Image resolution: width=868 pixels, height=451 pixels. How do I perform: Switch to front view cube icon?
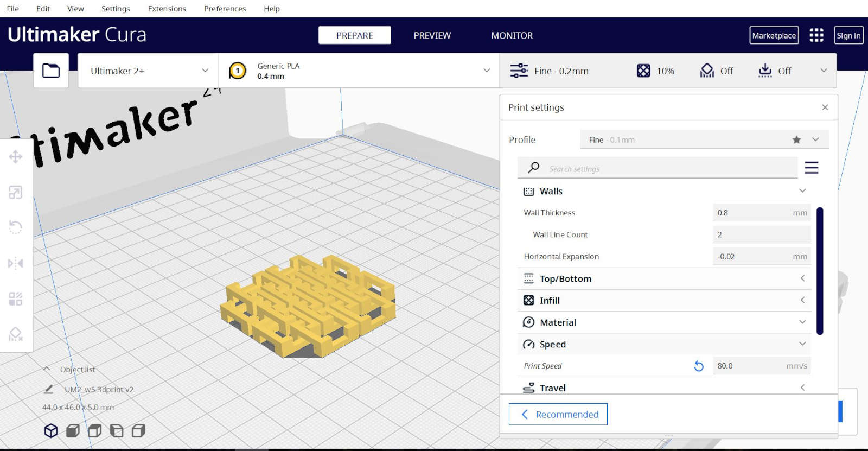[73, 431]
